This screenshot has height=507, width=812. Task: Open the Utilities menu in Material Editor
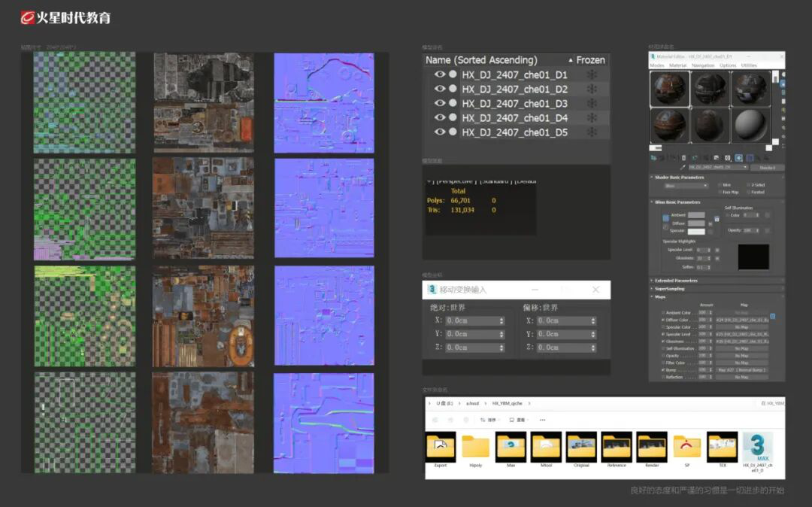(749, 65)
